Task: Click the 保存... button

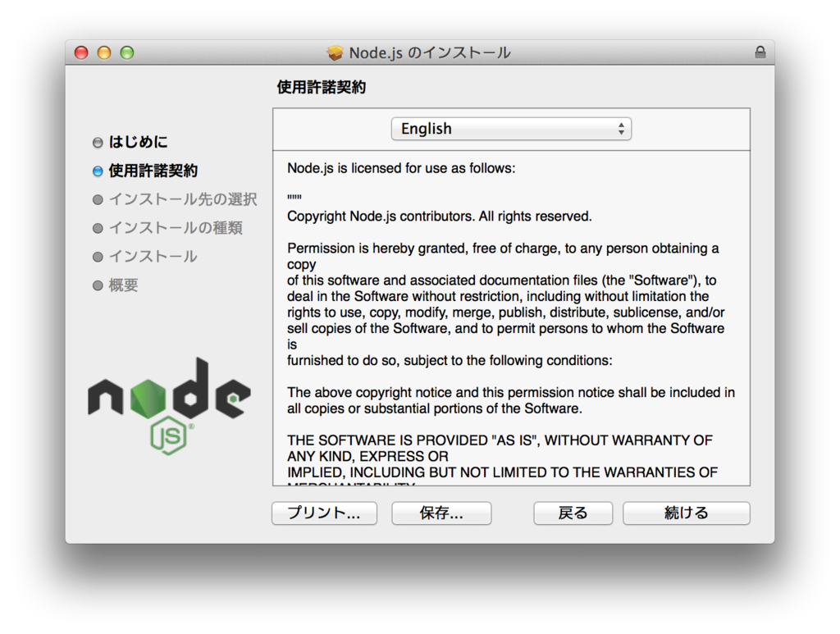Action: coord(441,513)
